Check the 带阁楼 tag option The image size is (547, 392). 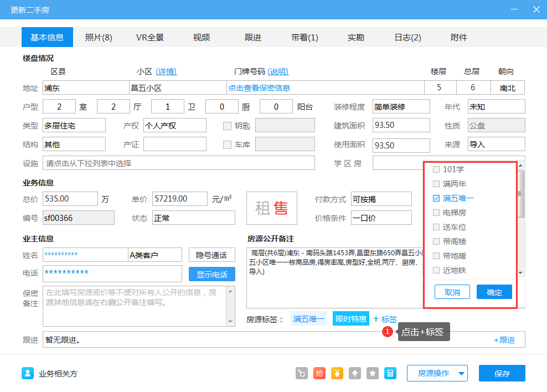436,241
